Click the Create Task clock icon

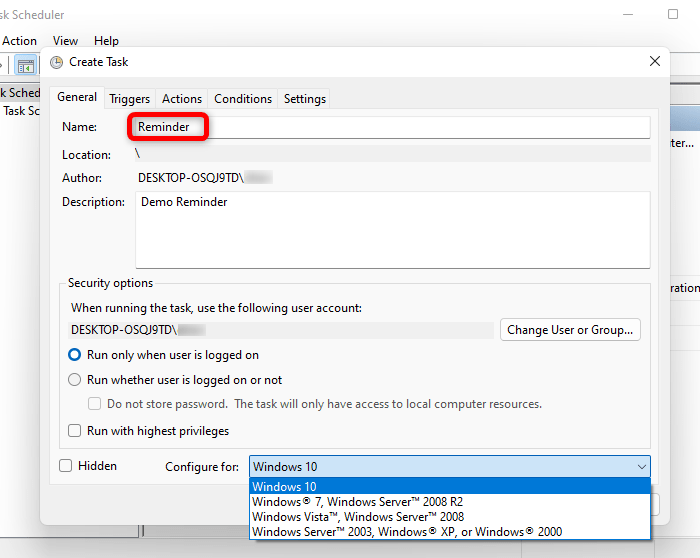tap(56, 62)
